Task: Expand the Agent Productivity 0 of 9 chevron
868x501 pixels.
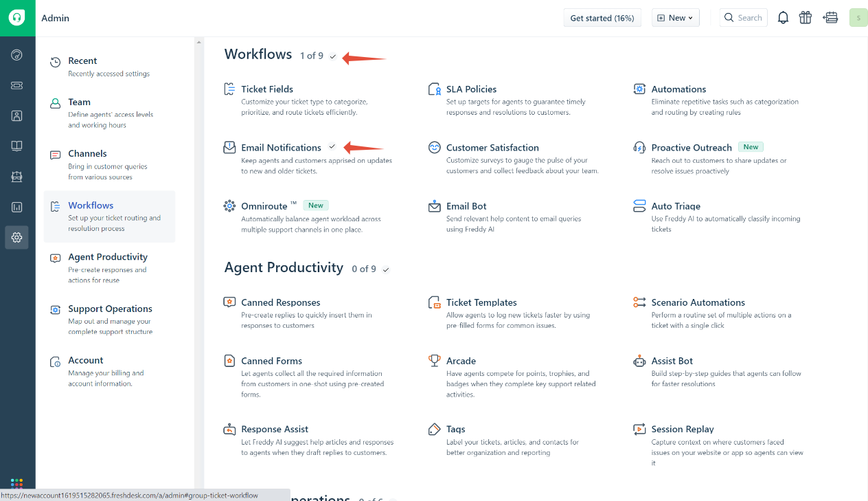Action: coord(386,269)
